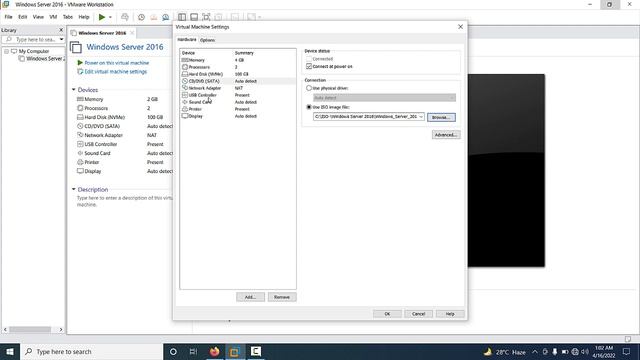Open the Help menu
This screenshot has width=640, height=360.
click(x=84, y=17)
